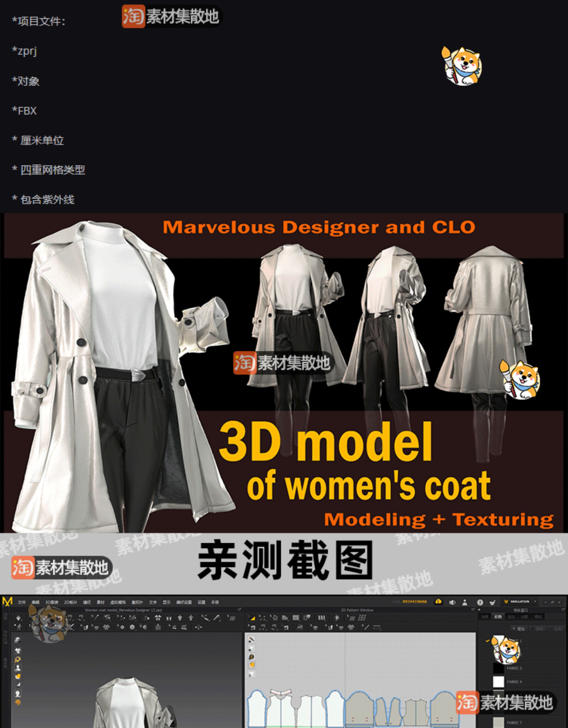The image size is (568, 728).
Task: Toggle avatar bust display icon in 3D window sidebar
Action: (18, 668)
